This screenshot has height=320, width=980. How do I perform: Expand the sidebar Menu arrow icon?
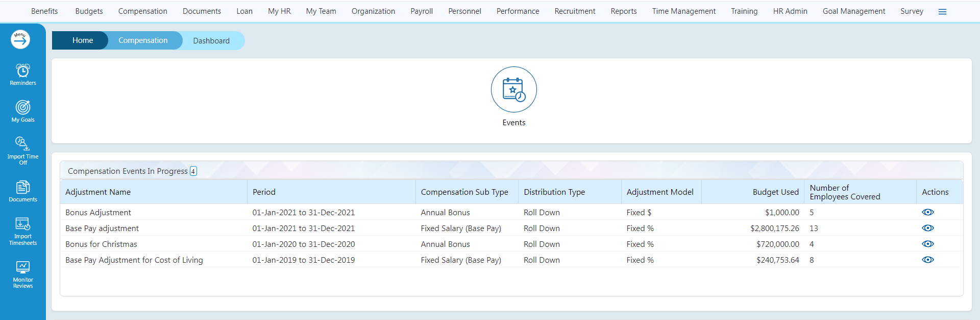[20, 39]
